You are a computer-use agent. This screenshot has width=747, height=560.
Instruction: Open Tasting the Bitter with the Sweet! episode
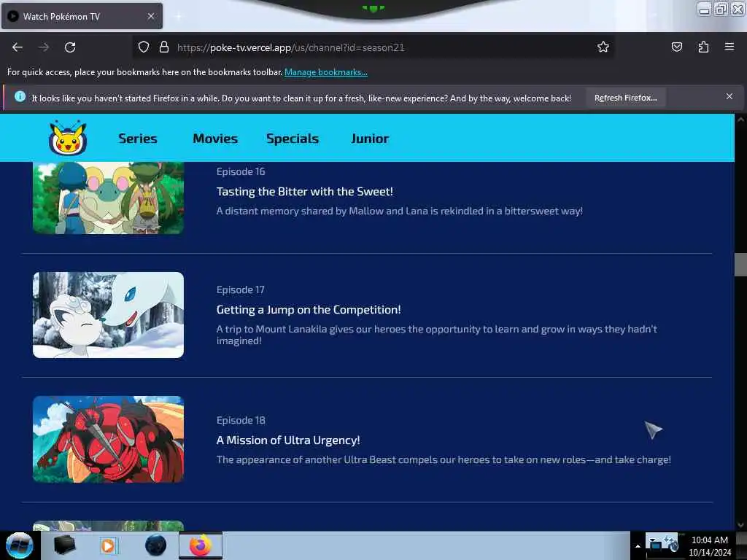(304, 192)
